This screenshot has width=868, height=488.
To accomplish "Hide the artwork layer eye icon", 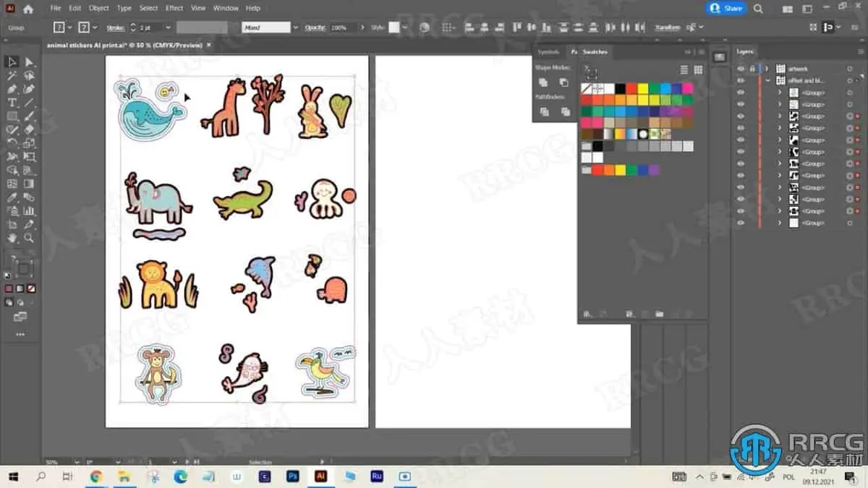I will pyautogui.click(x=740, y=69).
